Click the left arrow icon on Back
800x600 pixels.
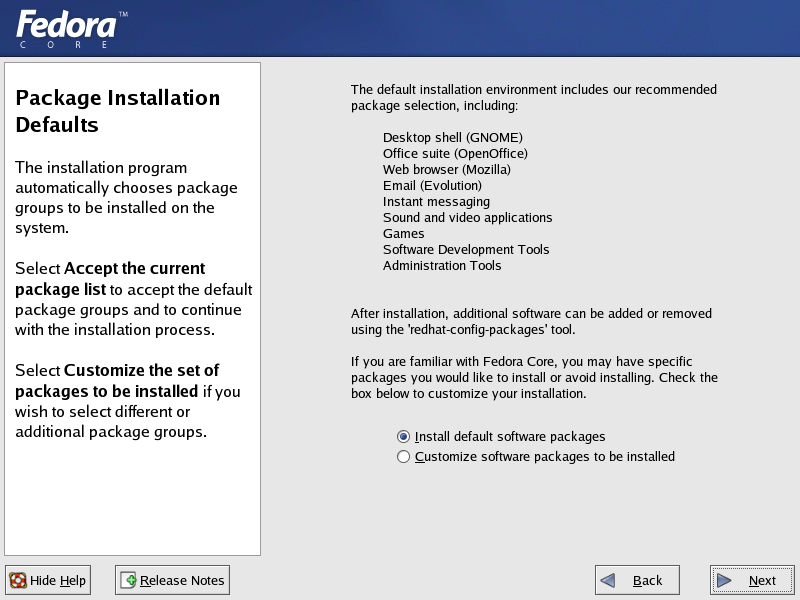[x=608, y=581]
